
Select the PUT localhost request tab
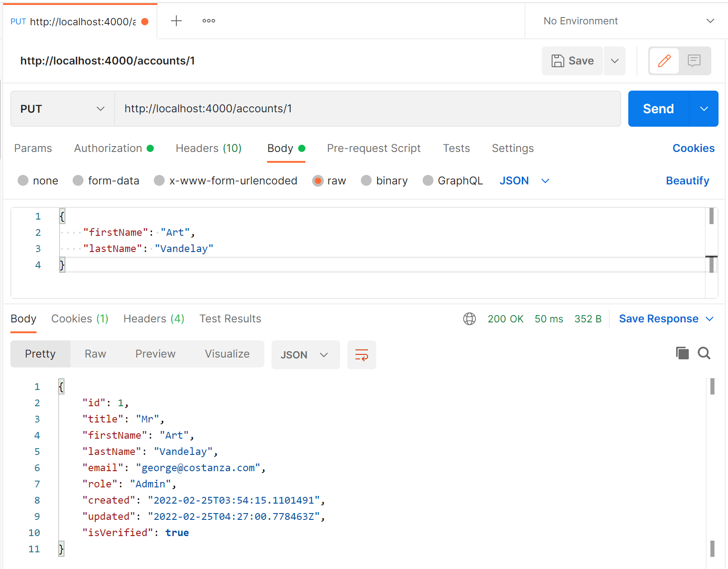click(x=80, y=22)
